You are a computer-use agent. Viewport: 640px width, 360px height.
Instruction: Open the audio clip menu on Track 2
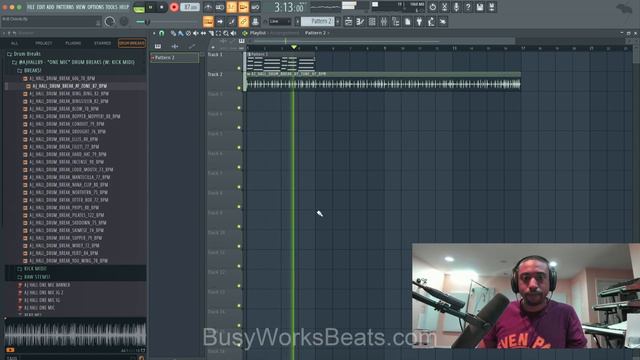coord(248,74)
